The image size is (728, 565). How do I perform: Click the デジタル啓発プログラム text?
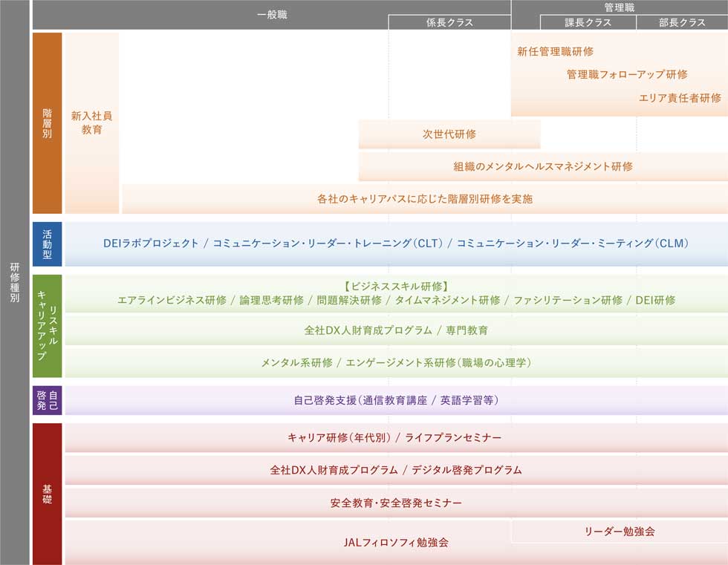pos(467,470)
